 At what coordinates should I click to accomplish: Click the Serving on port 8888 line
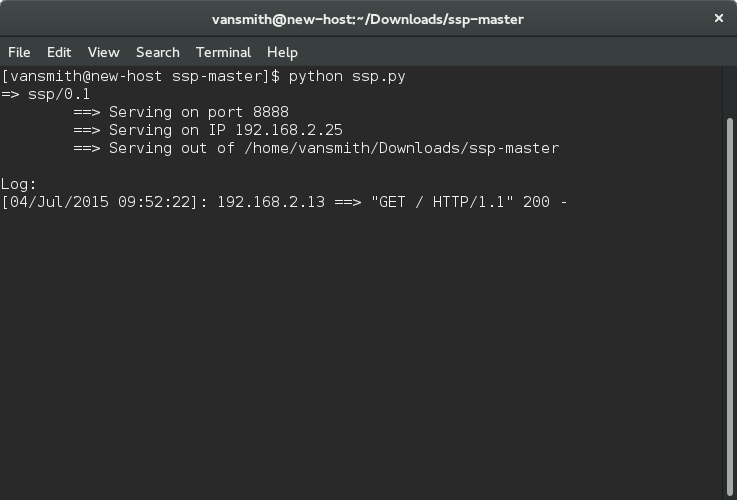pos(199,112)
